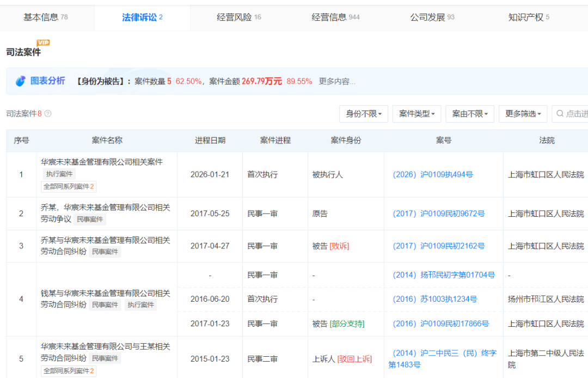Click the 图表分析 chart icon
This screenshot has height=378, width=588.
pos(21,81)
